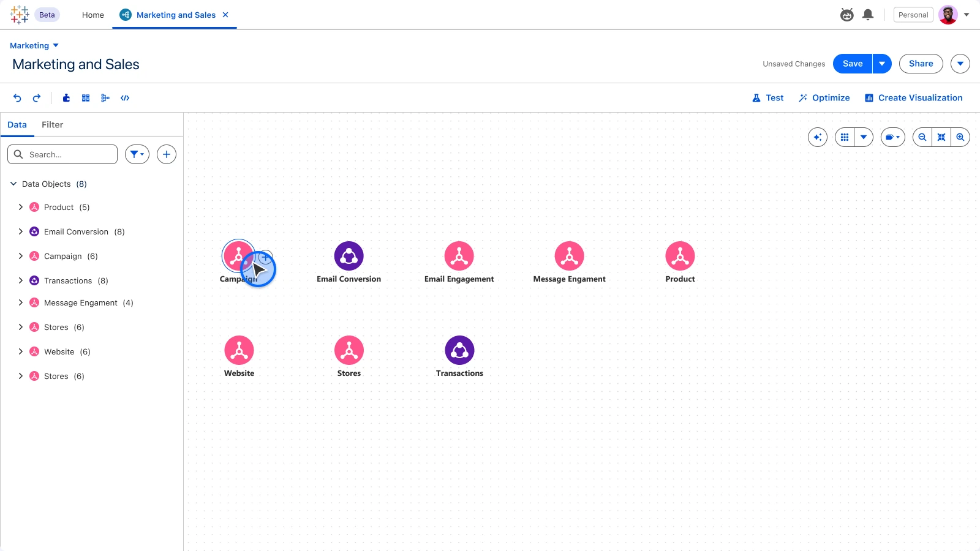Image resolution: width=980 pixels, height=551 pixels.
Task: Click the hierarchy diagram toolbar icon
Action: pyautogui.click(x=105, y=98)
